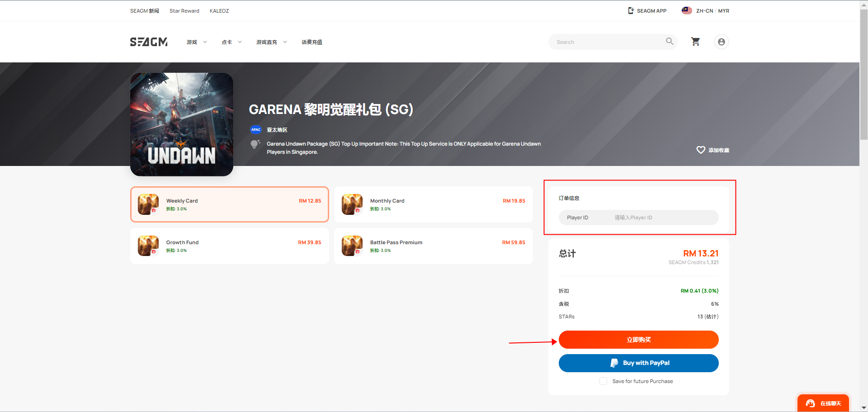Click the search magnifier icon
868x412 pixels.
pyautogui.click(x=670, y=41)
